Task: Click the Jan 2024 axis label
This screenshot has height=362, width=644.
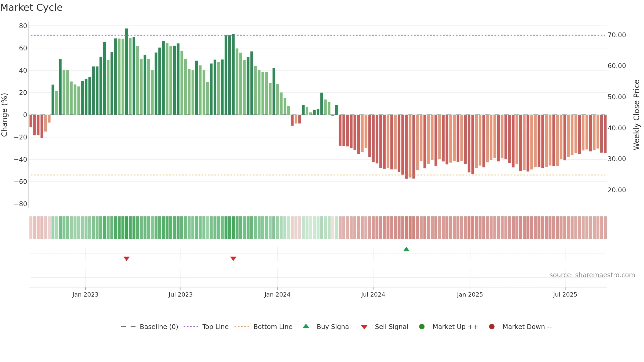Action: [277, 294]
